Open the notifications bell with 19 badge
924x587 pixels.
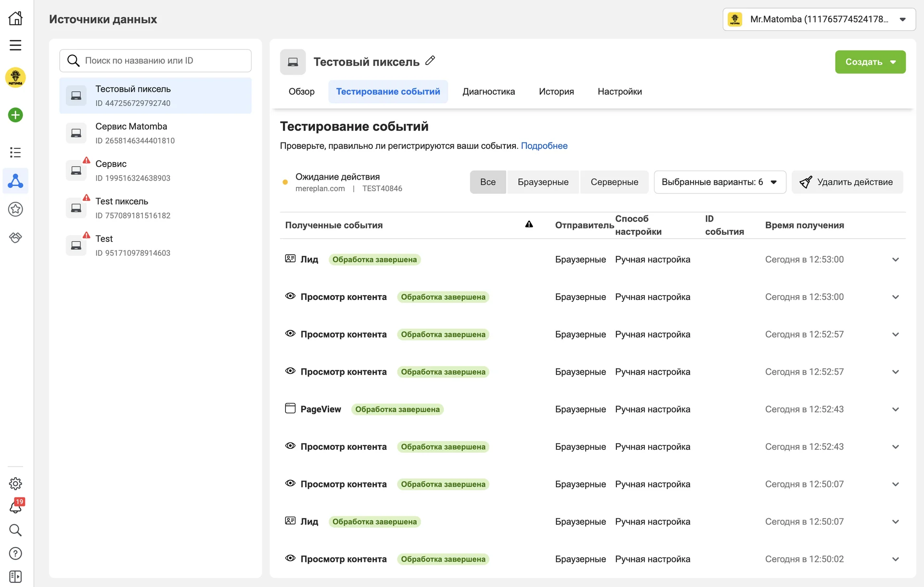(15, 507)
